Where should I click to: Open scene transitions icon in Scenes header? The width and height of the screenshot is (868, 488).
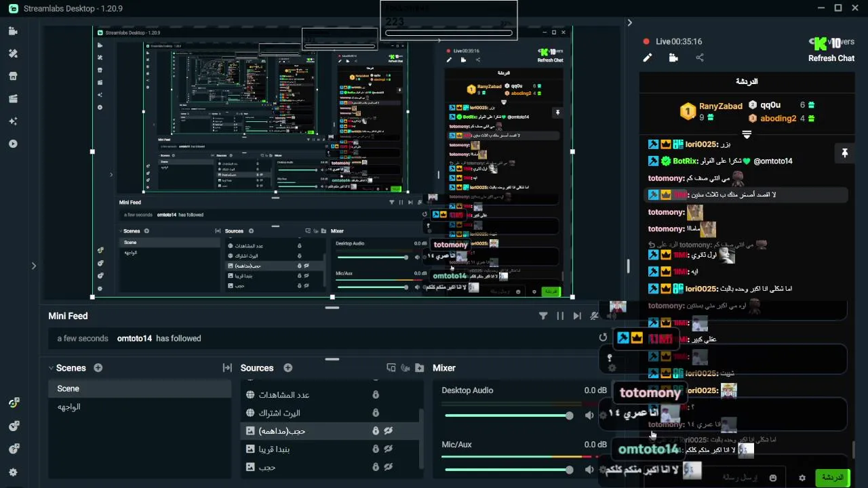227,368
